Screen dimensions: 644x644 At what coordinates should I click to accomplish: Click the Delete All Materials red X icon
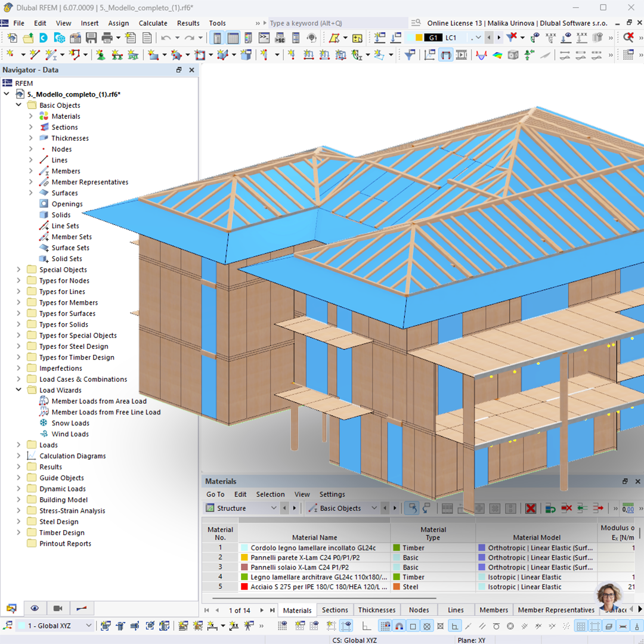(530, 508)
